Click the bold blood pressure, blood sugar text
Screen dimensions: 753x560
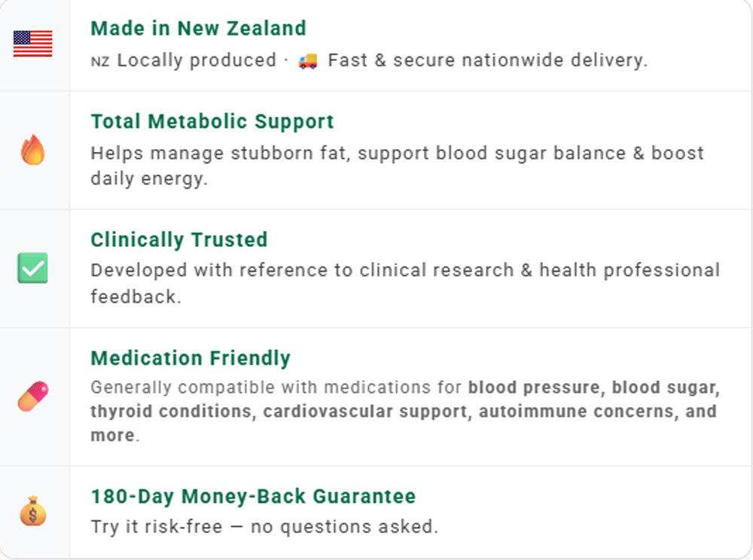coord(593,388)
